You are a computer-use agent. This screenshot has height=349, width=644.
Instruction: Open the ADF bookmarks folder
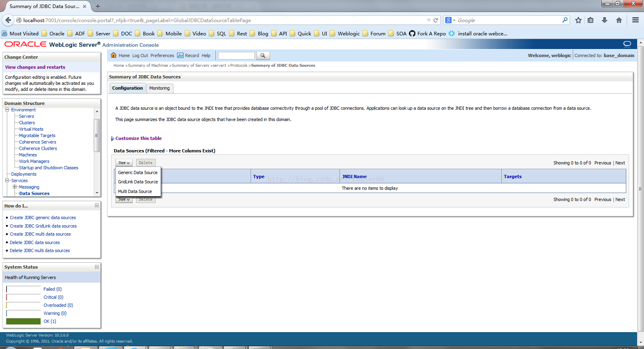[x=76, y=34]
